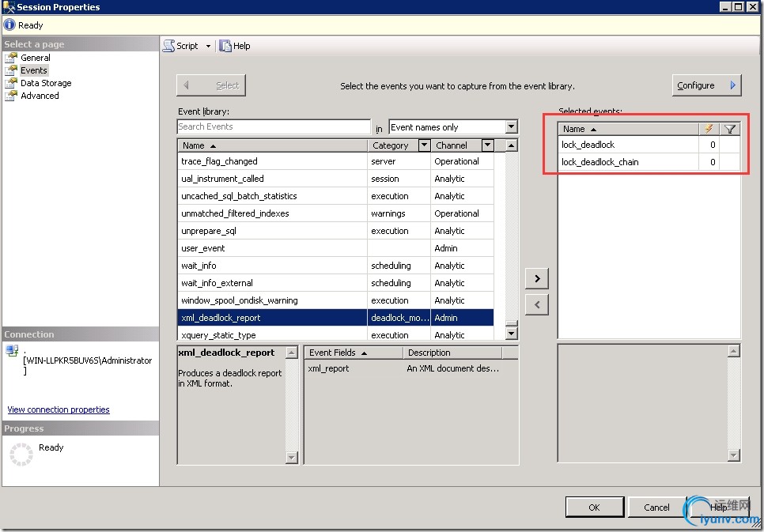
Task: Click the filter funnel column header
Action: click(730, 129)
